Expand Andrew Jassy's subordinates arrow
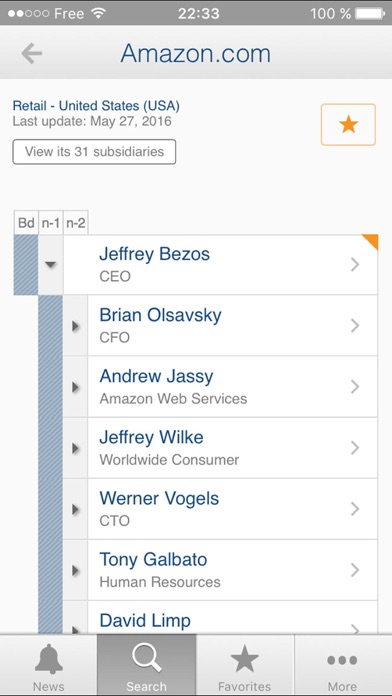The width and height of the screenshot is (392, 696). pyautogui.click(x=75, y=388)
